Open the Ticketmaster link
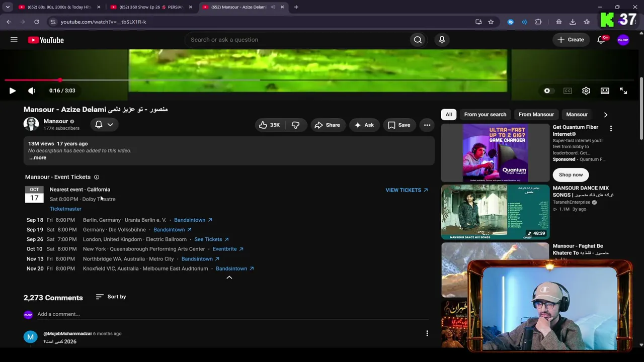 point(65,209)
